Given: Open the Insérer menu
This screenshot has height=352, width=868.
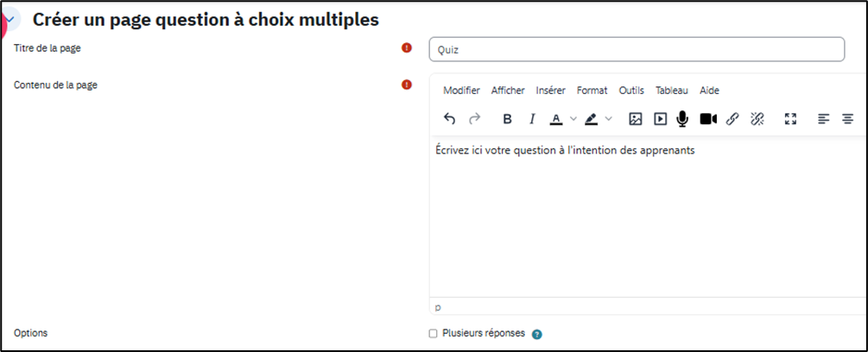Looking at the screenshot, I should (x=550, y=91).
